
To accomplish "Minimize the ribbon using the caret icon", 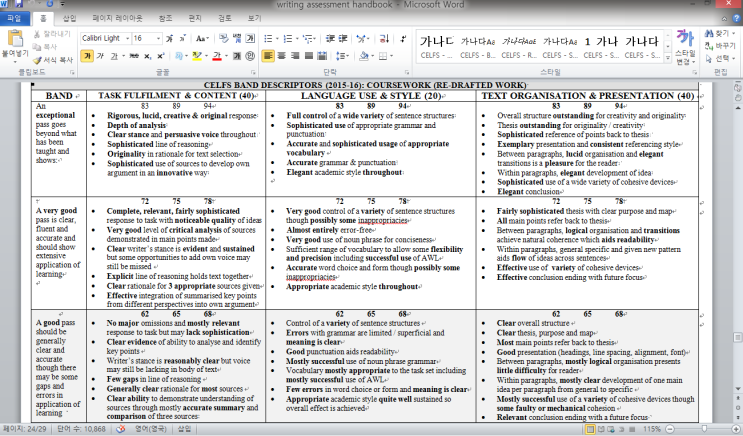I will click(724, 19).
